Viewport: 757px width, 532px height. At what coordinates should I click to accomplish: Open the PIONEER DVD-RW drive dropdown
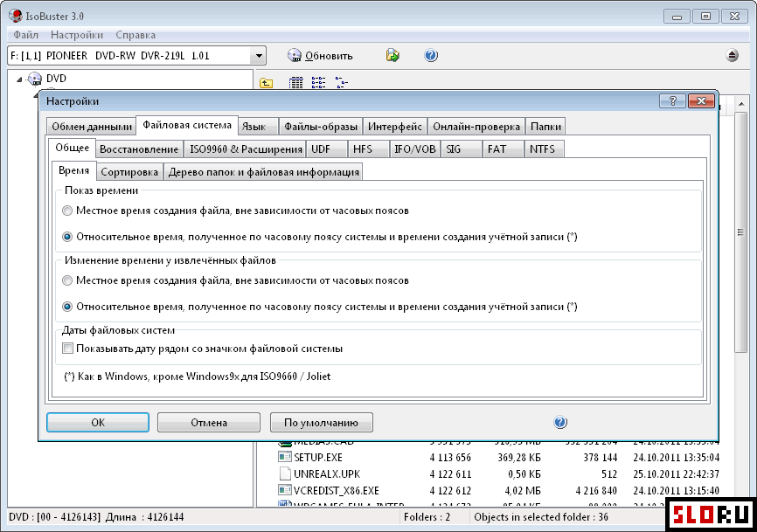coord(259,56)
